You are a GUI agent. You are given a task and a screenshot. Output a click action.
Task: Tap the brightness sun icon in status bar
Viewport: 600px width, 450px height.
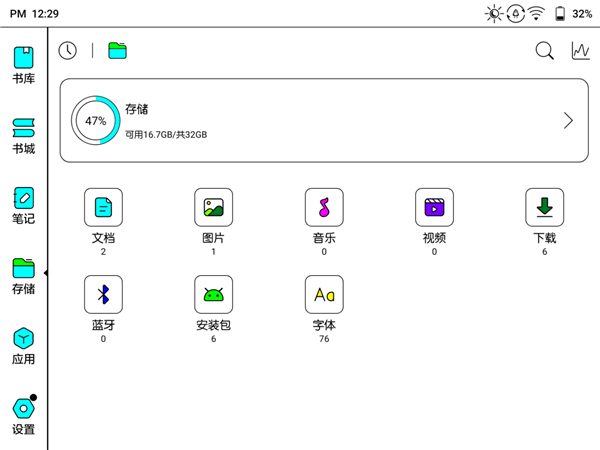click(494, 14)
